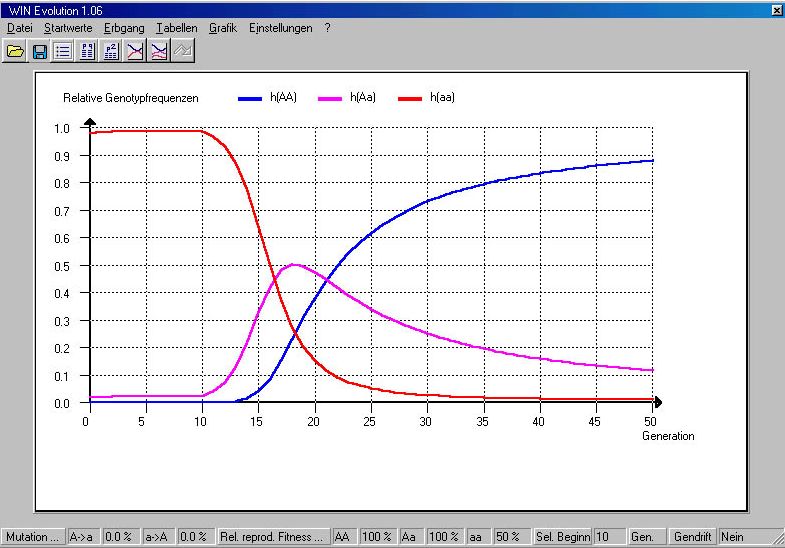
Task: Open the question mark help menu
Action: pos(327,28)
